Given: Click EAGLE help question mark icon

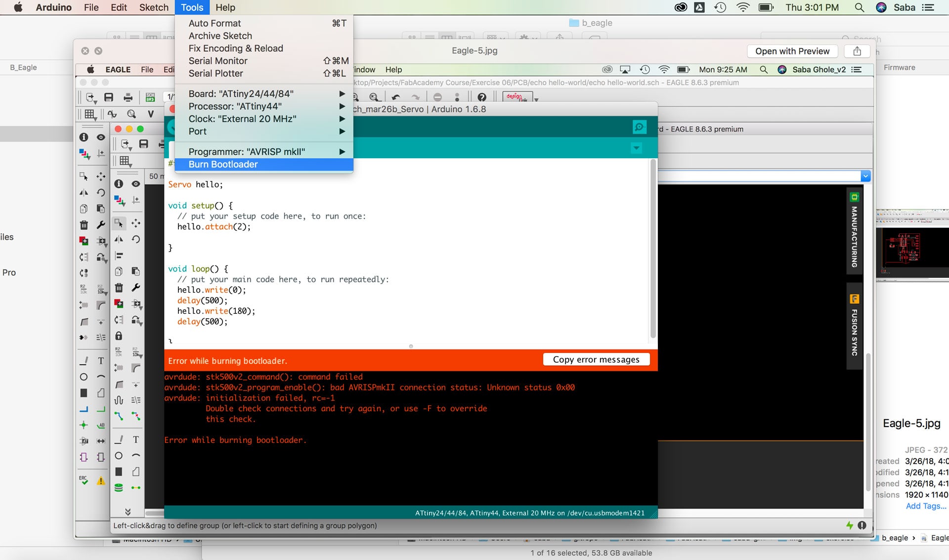Looking at the screenshot, I should (482, 97).
